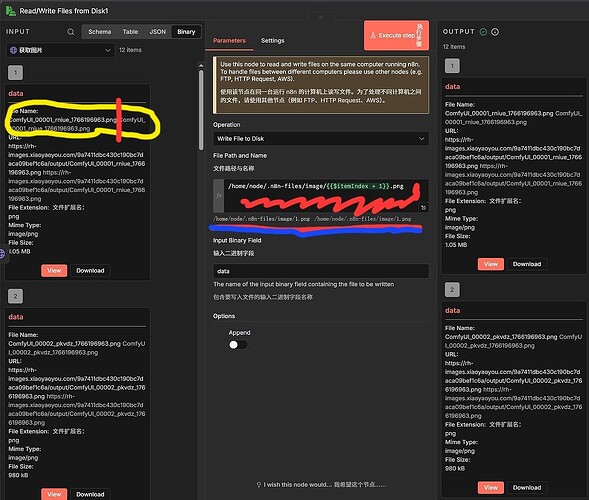Click the lightbulb icon beside I wish this node
The image size is (589, 500).
point(258,485)
